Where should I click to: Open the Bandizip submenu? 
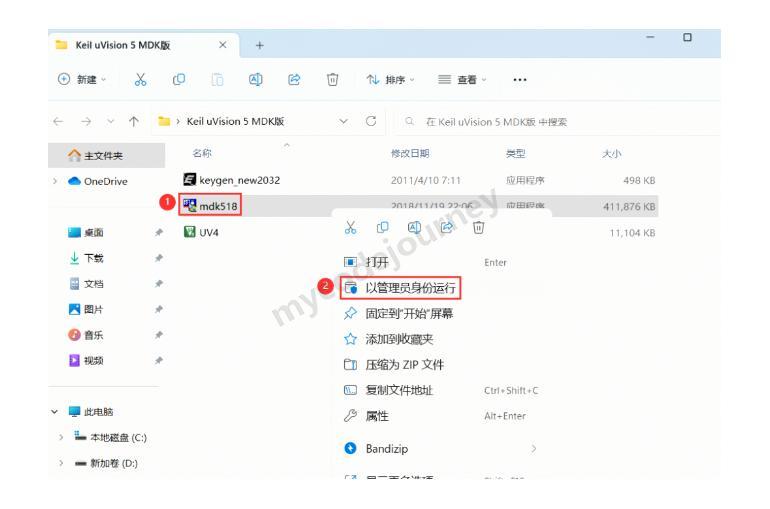pyautogui.click(x=440, y=449)
